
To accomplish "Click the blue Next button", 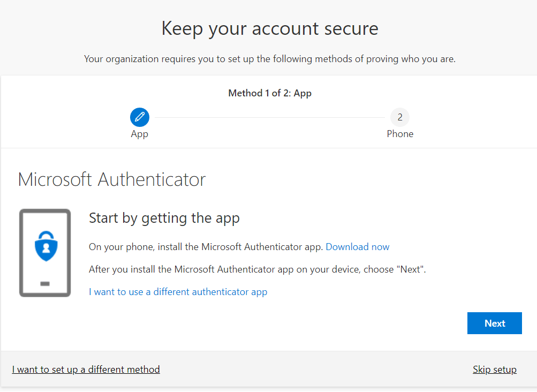I will 494,323.
